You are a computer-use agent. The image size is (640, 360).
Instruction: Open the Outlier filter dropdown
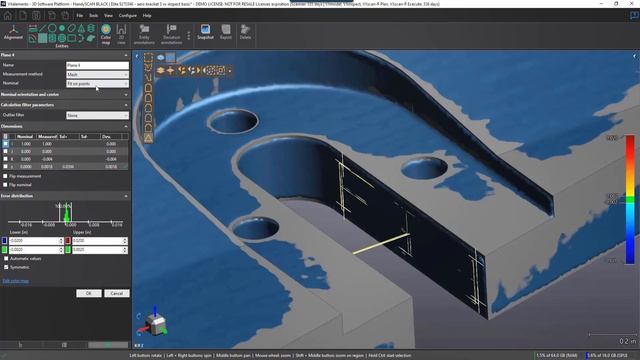pos(97,116)
